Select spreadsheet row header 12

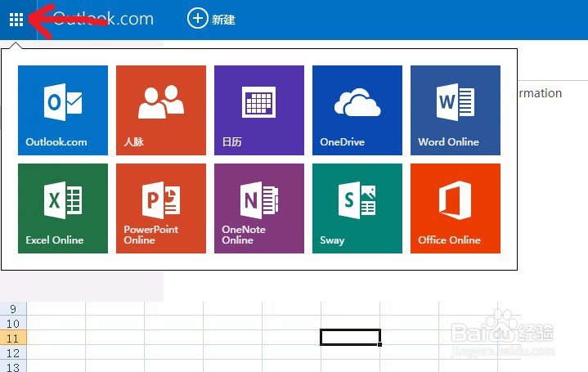pyautogui.click(x=13, y=352)
